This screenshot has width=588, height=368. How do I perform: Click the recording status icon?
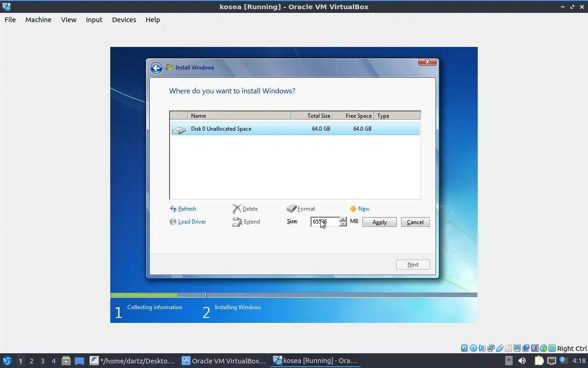[526, 348]
